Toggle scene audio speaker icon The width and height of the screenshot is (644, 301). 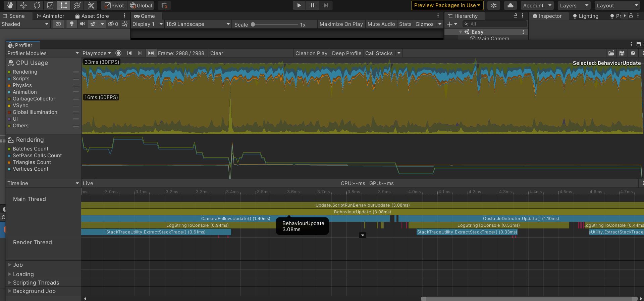82,24
